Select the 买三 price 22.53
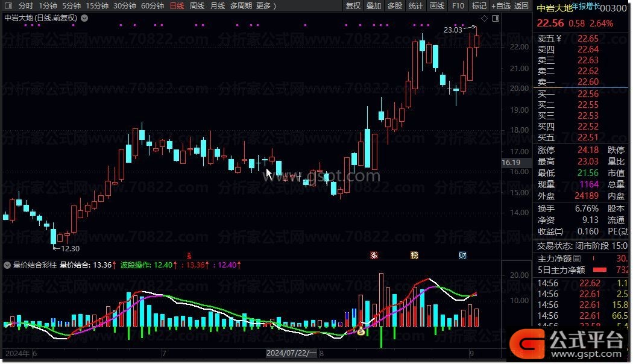This screenshot has width=633, height=364. 588,116
